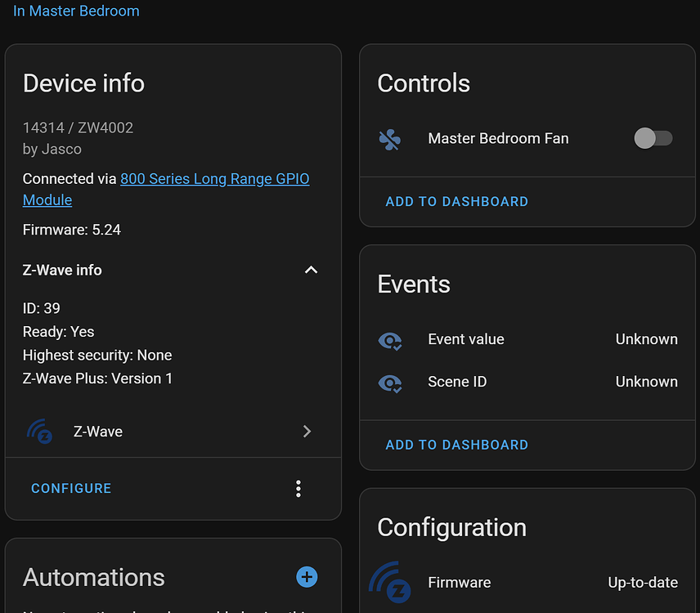Click the Z-Wave firmware icon in Configuration
This screenshot has height=613, width=700.
[390, 582]
